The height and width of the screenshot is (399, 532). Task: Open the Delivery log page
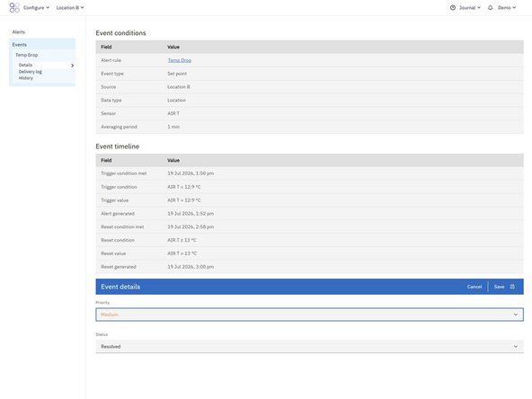(31, 72)
